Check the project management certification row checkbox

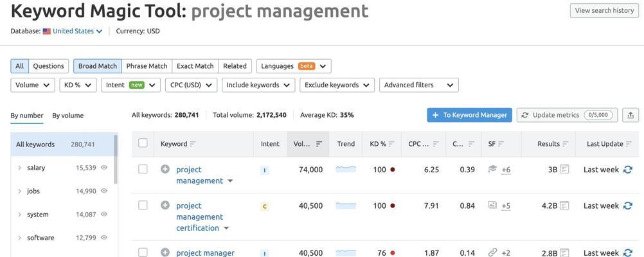[x=143, y=205]
